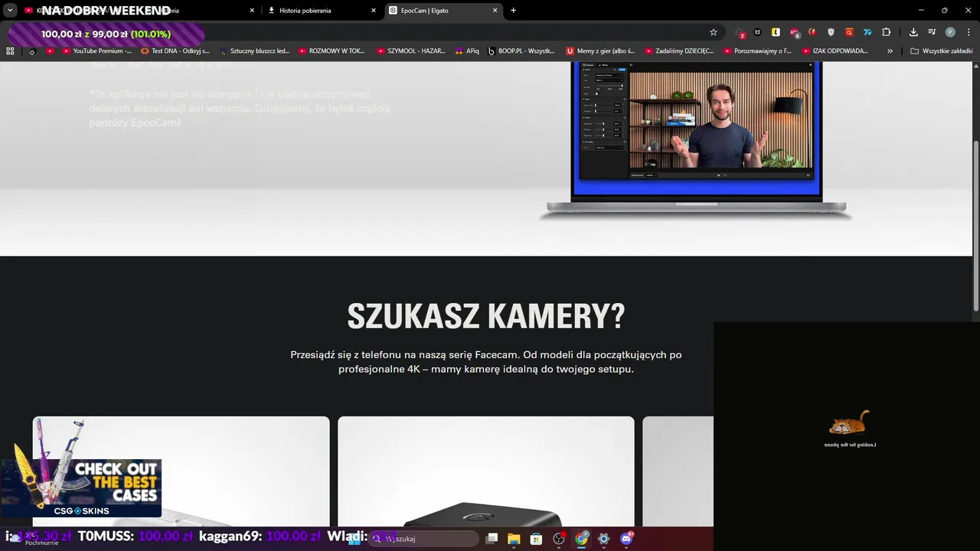Open Zadaliśmy DZIECIĘC bookmark
The image size is (980, 551).
pos(680,51)
